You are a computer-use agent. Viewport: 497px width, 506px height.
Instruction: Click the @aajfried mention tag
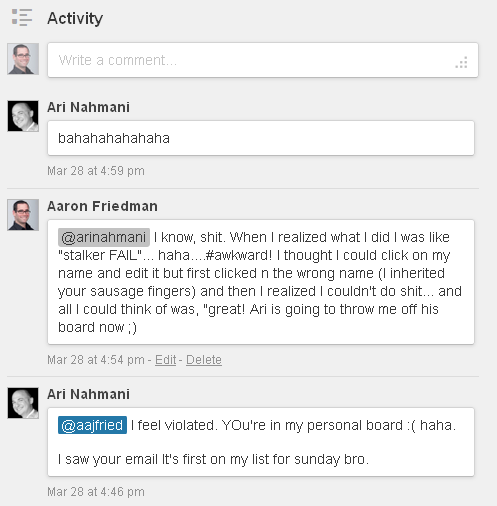pyautogui.click(x=92, y=425)
